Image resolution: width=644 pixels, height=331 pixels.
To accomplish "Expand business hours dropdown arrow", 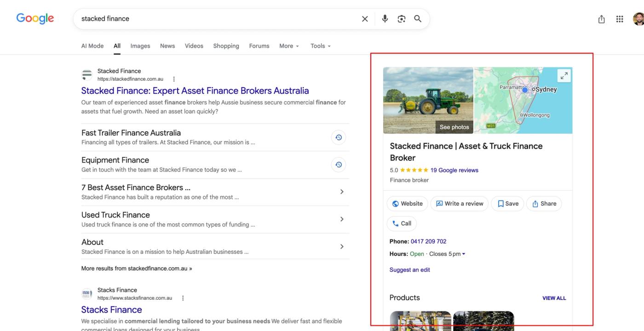I will [464, 254].
